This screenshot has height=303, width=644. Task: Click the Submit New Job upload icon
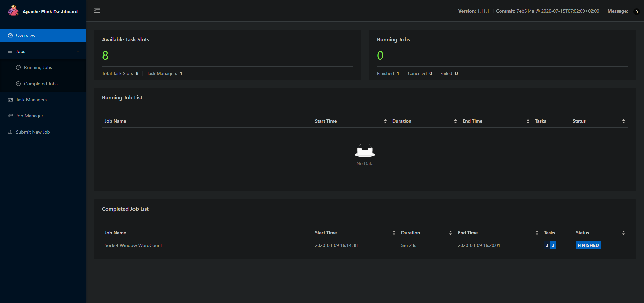pos(10,132)
